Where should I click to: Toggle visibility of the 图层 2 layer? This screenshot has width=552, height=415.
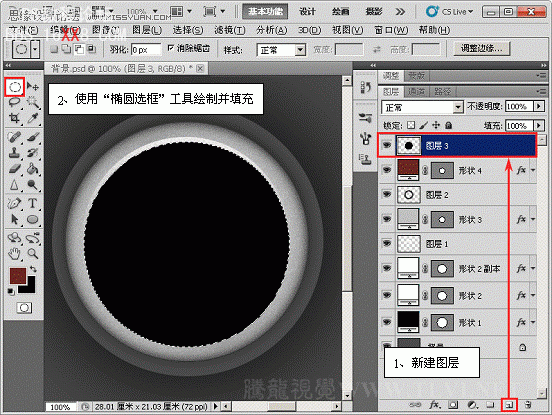[387, 194]
